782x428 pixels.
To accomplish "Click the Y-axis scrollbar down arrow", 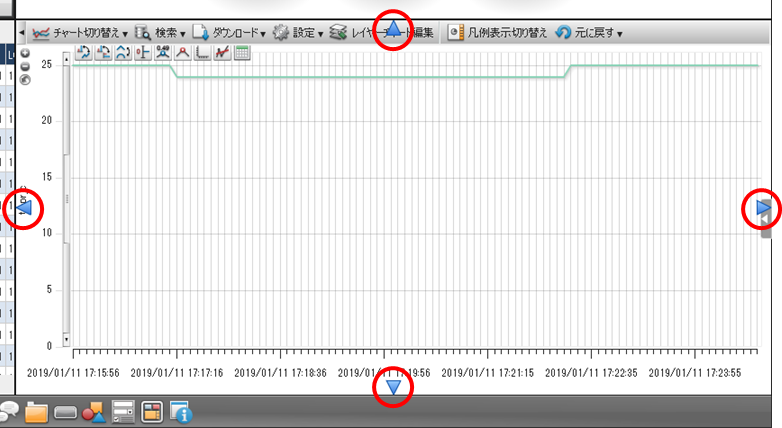I will [66, 340].
